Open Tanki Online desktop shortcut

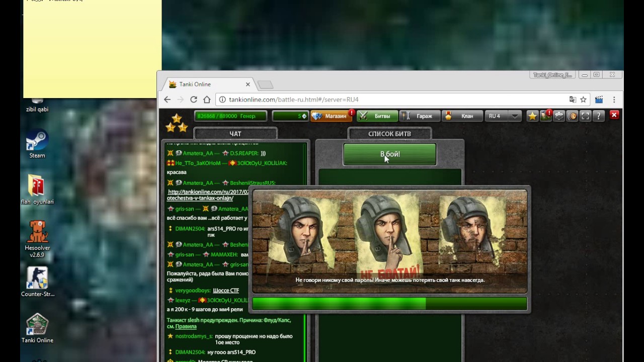point(37,328)
